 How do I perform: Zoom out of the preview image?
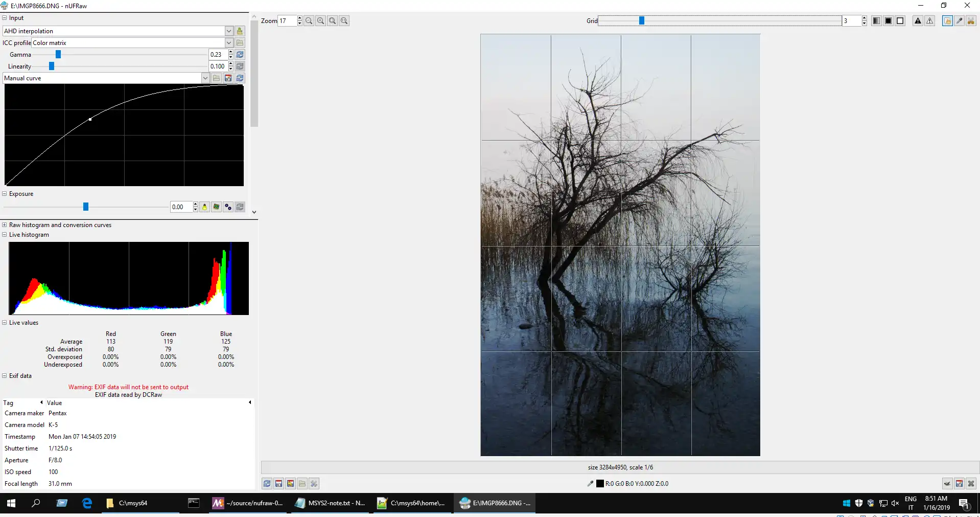tap(309, 21)
